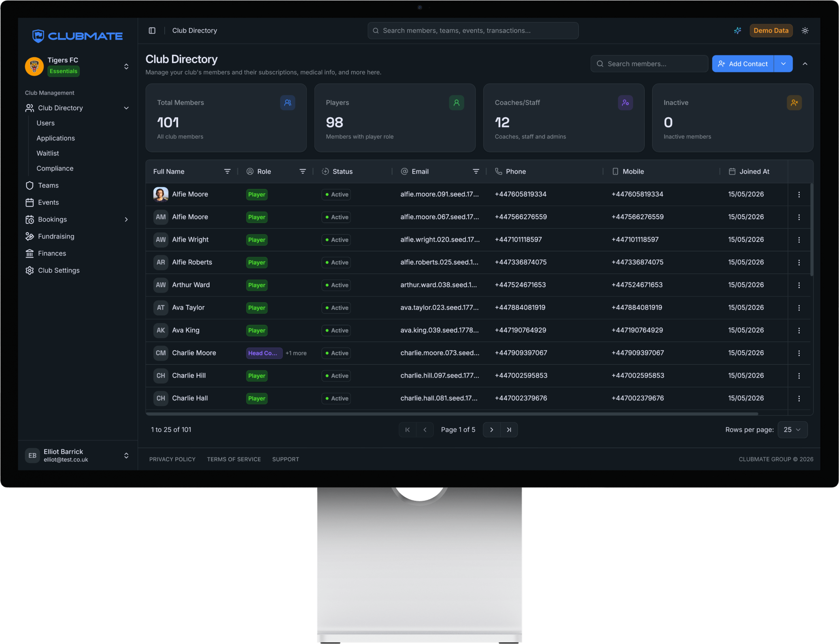Click the global search members, teams, events field
This screenshot has height=644, width=839.
[x=473, y=31]
